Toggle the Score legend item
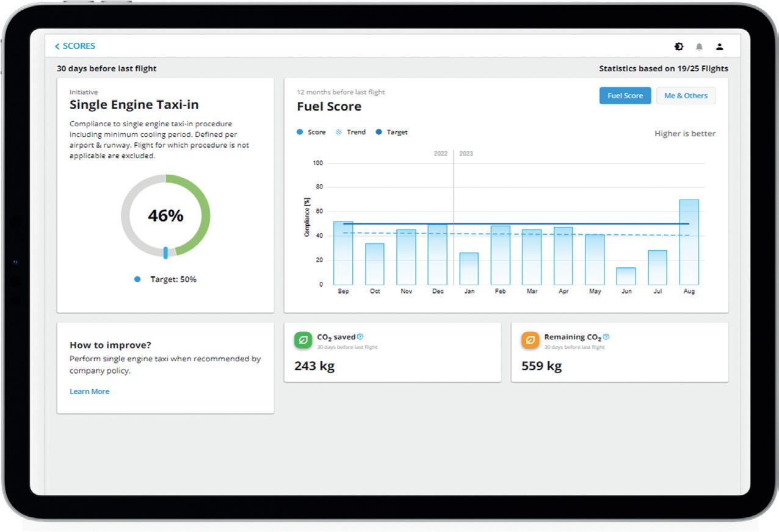Viewport: 779px width, 532px height. click(x=311, y=132)
